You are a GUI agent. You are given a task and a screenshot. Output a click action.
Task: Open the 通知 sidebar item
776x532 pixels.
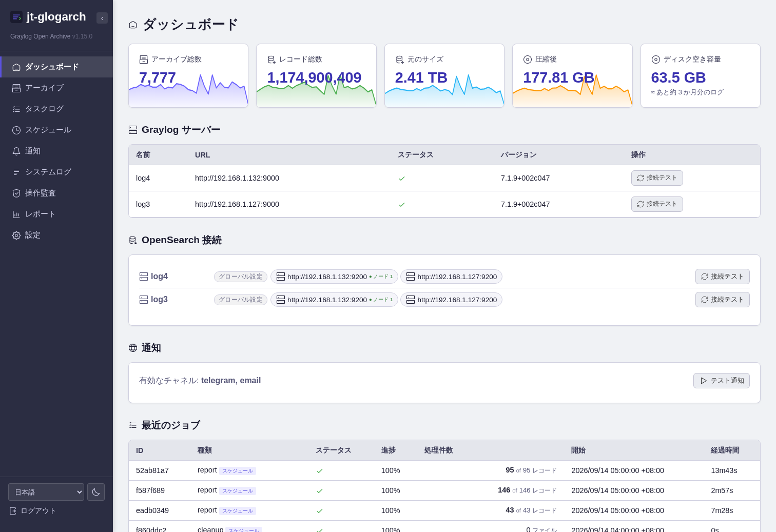coord(56,151)
